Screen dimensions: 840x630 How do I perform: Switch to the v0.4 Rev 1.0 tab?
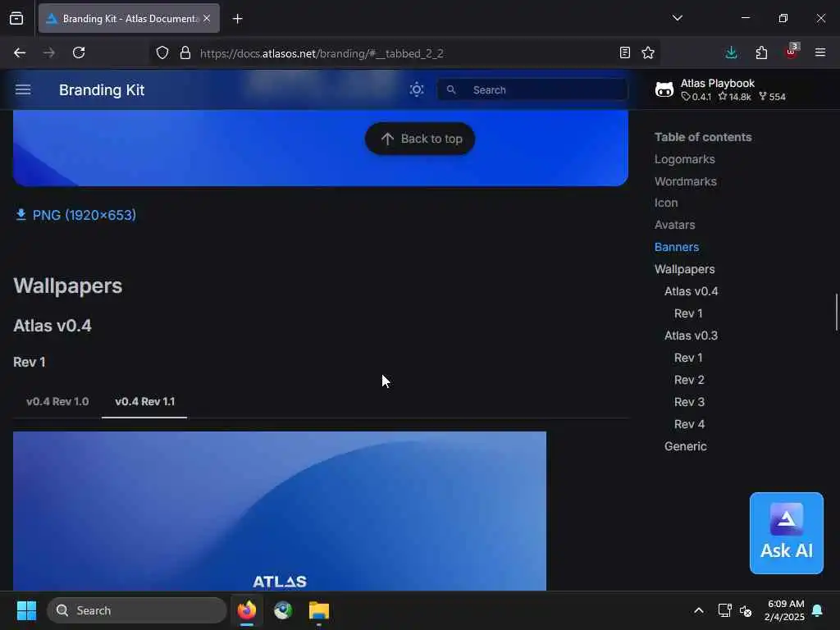[x=57, y=401]
